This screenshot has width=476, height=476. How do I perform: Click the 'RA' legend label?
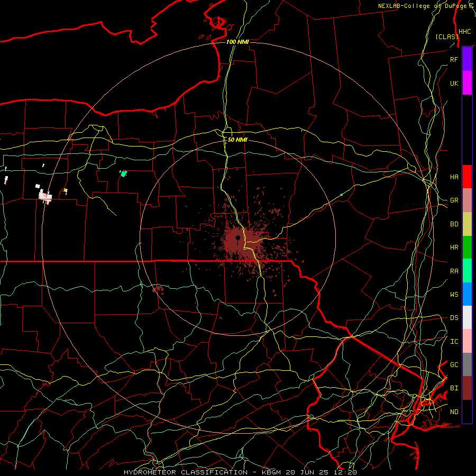pyautogui.click(x=454, y=271)
